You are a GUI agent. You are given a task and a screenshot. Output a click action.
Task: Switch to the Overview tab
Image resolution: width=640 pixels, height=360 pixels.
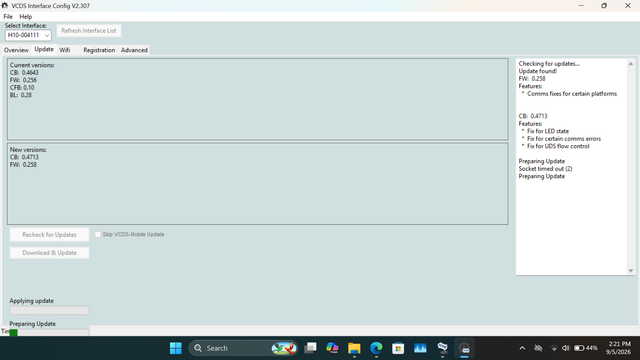point(16,50)
